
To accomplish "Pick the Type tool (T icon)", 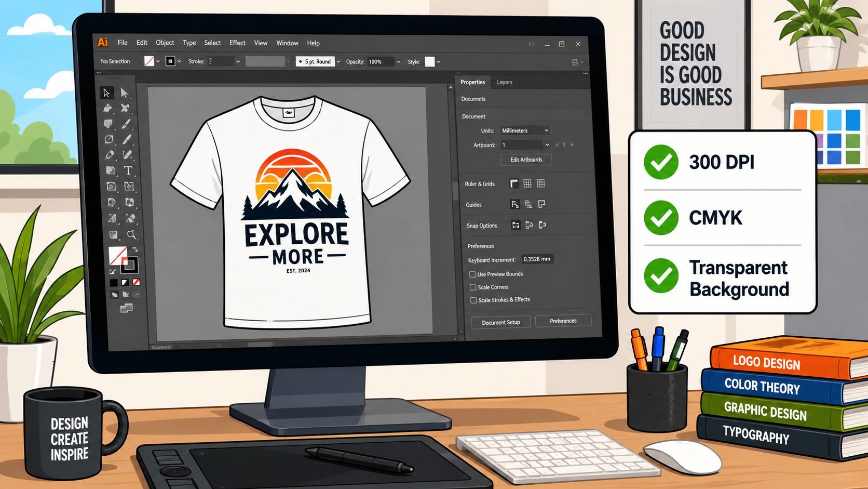I will tap(128, 170).
